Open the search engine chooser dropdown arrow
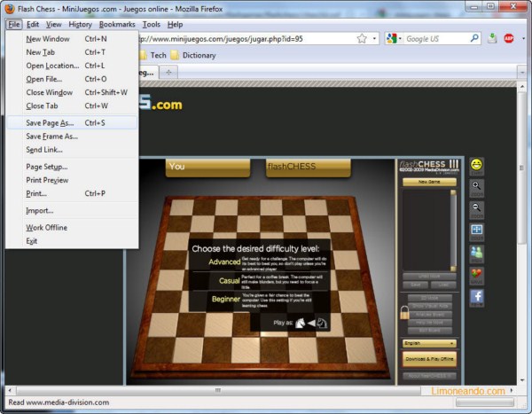Screen dimensions: 532x414 click(x=400, y=39)
